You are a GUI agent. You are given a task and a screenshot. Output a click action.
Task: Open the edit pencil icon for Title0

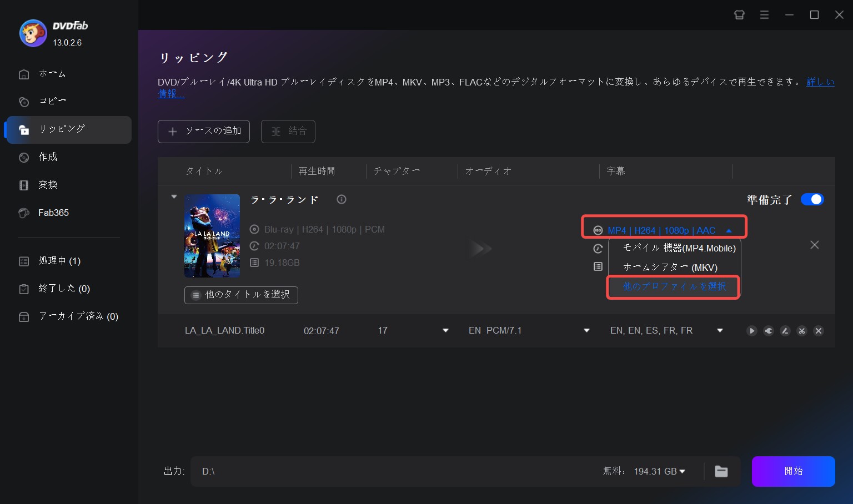tap(785, 331)
